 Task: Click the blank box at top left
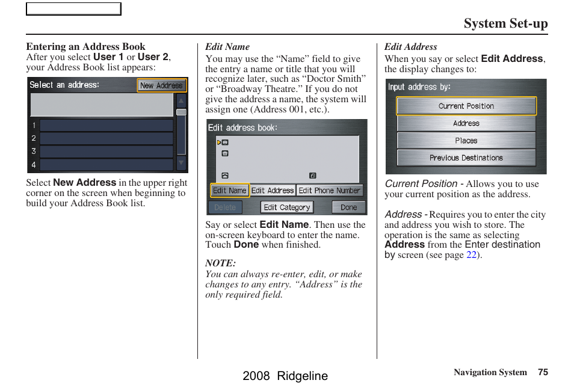click(73, 9)
